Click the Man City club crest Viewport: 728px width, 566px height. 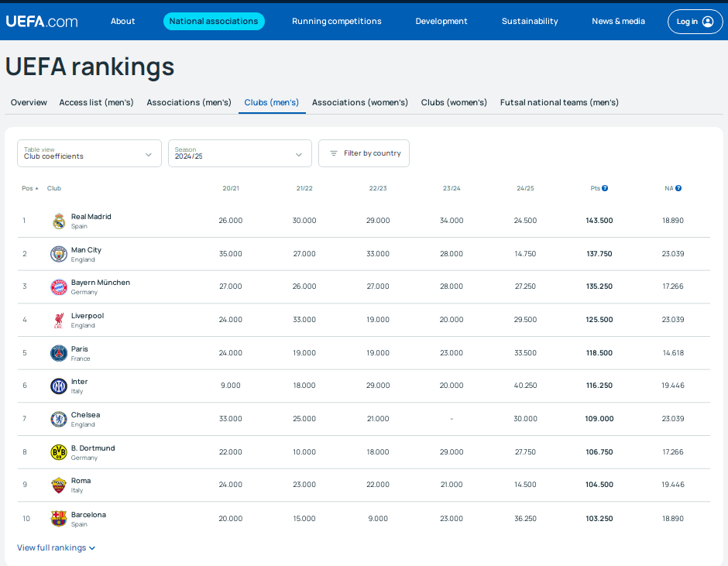59,254
